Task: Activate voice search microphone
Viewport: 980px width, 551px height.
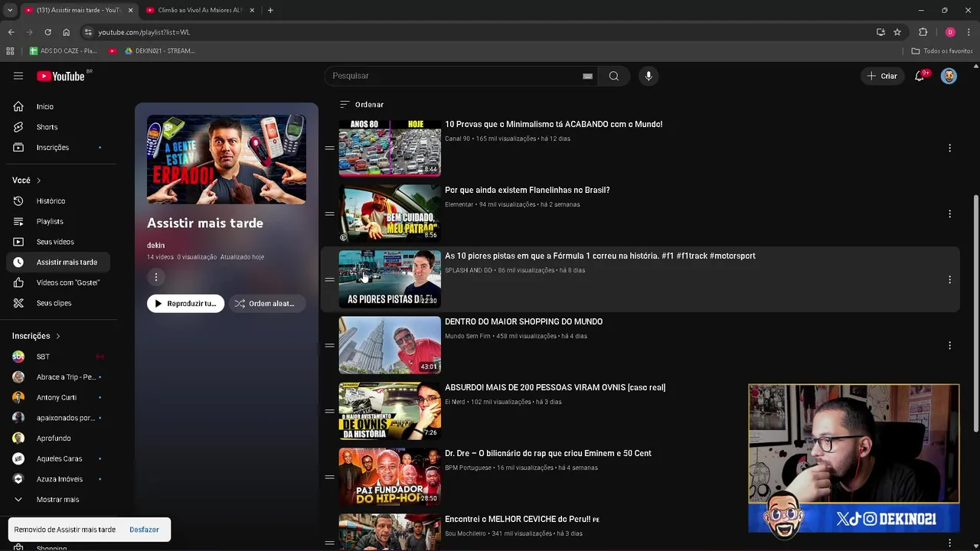Action: (648, 76)
